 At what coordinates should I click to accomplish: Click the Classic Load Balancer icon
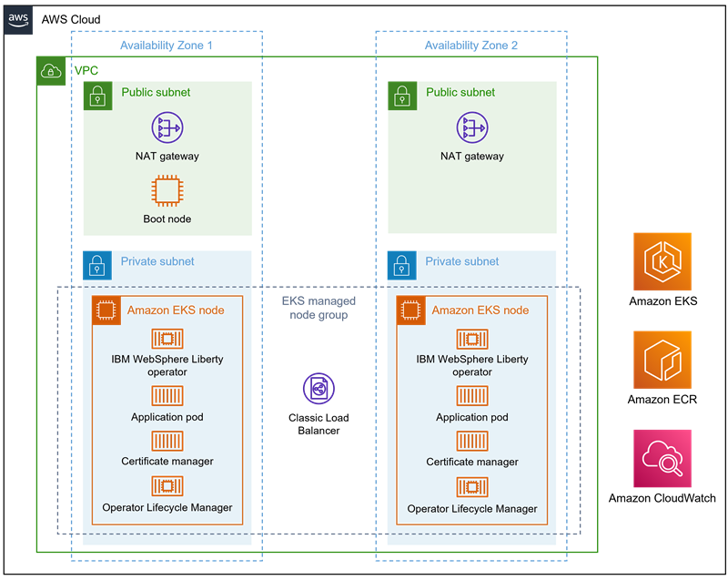pos(318,389)
